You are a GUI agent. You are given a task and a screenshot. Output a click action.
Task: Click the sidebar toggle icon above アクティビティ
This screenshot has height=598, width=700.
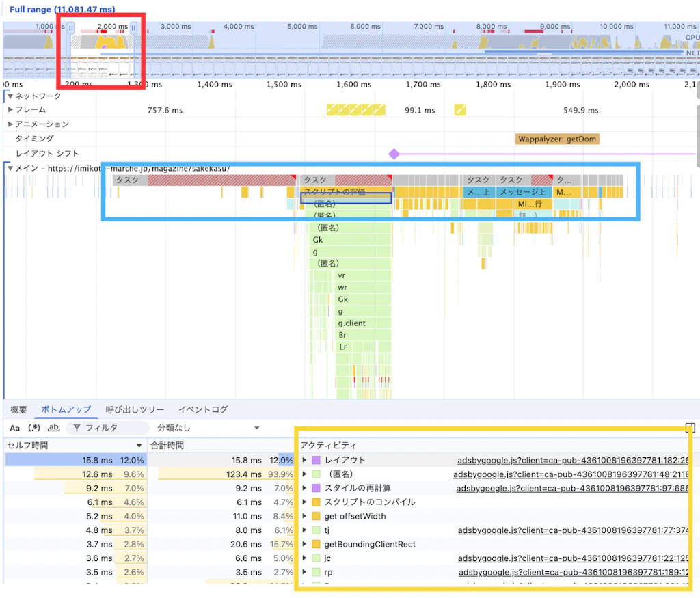[x=690, y=428]
